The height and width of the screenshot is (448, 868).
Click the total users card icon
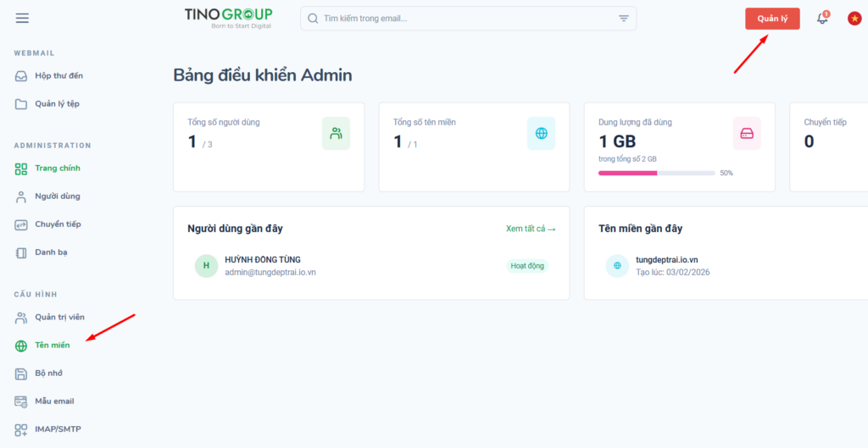click(x=336, y=134)
